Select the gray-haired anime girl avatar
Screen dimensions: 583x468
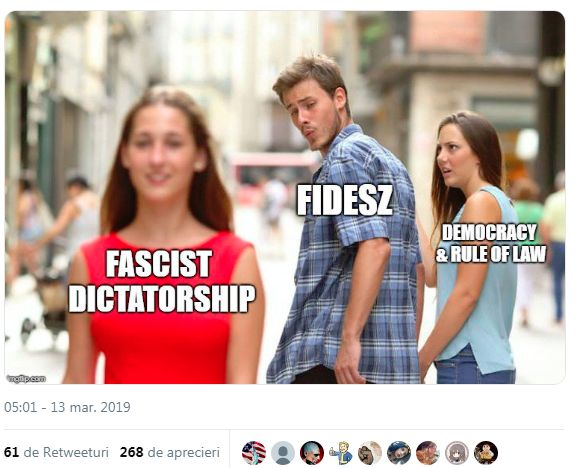[x=457, y=452]
